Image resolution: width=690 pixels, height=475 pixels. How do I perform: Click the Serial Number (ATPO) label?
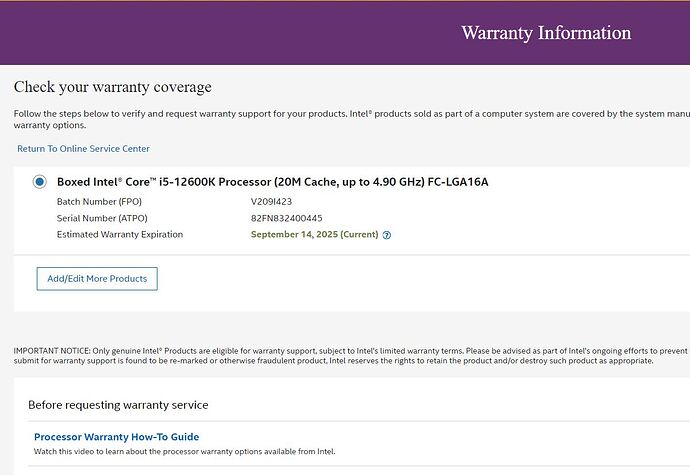[x=102, y=218]
